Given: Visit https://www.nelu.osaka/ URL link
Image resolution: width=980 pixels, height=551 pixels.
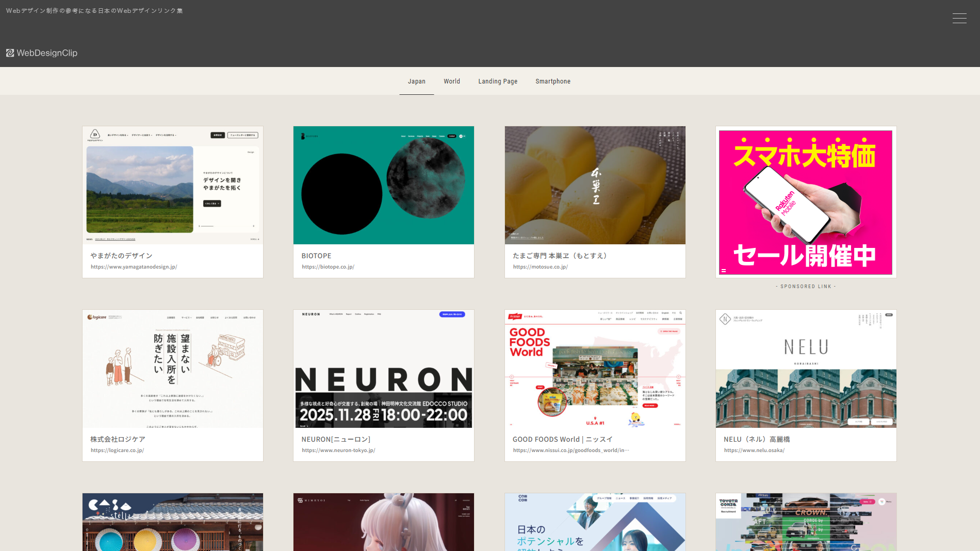Looking at the screenshot, I should pyautogui.click(x=754, y=450).
